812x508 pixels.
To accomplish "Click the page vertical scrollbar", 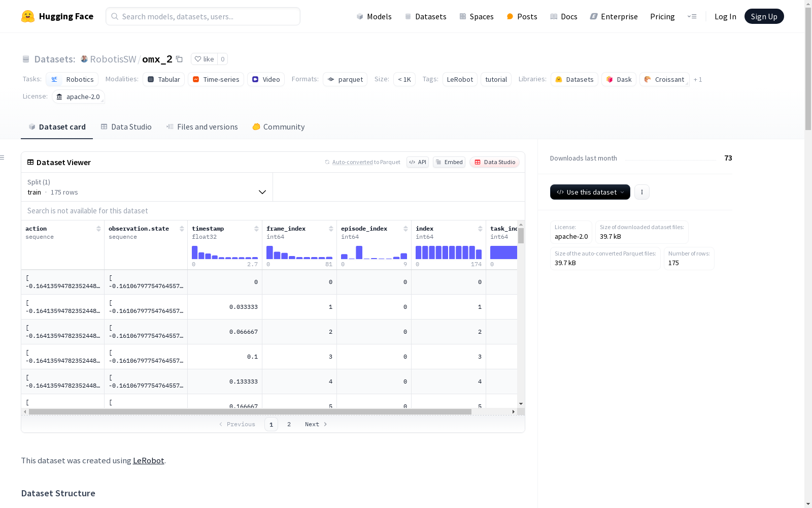I will tap(808, 69).
